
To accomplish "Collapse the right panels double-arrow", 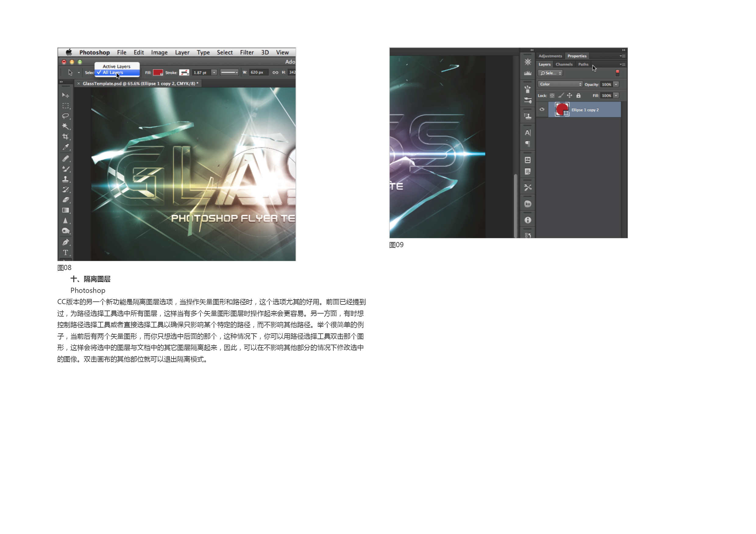I will click(624, 50).
